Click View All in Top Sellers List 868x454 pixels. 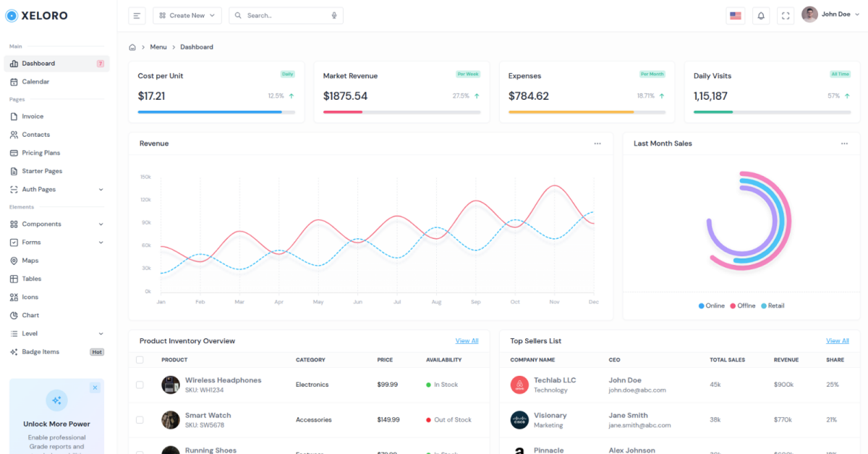(x=838, y=341)
